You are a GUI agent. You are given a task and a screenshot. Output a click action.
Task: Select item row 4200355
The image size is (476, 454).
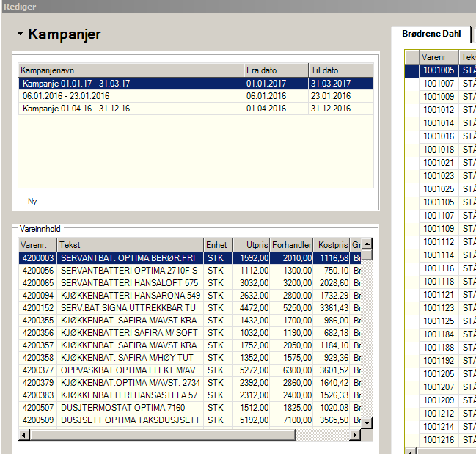tap(190, 321)
